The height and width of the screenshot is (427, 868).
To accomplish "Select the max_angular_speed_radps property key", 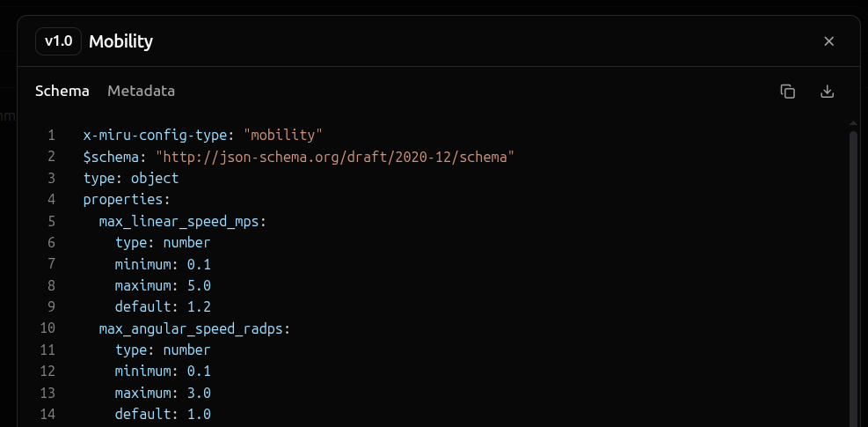I will tap(191, 328).
